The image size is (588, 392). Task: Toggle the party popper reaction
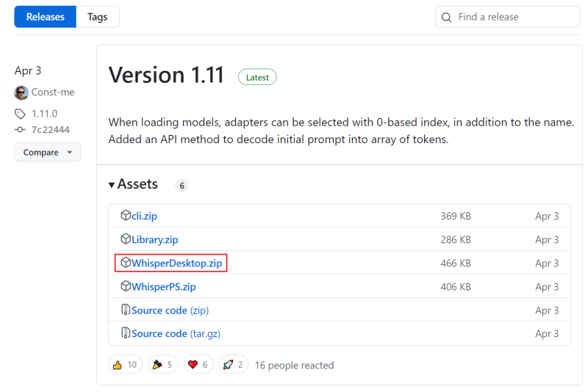coord(162,365)
